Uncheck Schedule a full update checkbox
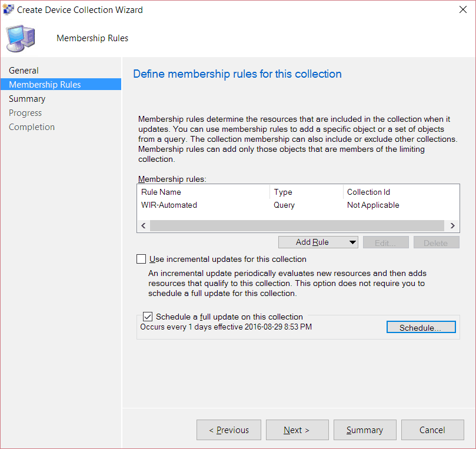The width and height of the screenshot is (476, 449). (x=148, y=317)
